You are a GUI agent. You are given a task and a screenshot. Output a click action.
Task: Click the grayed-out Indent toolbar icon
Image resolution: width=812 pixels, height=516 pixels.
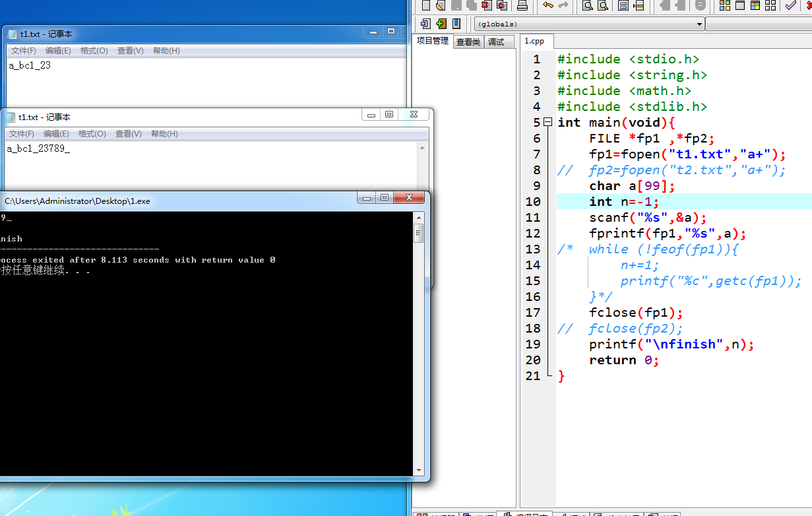click(x=665, y=5)
